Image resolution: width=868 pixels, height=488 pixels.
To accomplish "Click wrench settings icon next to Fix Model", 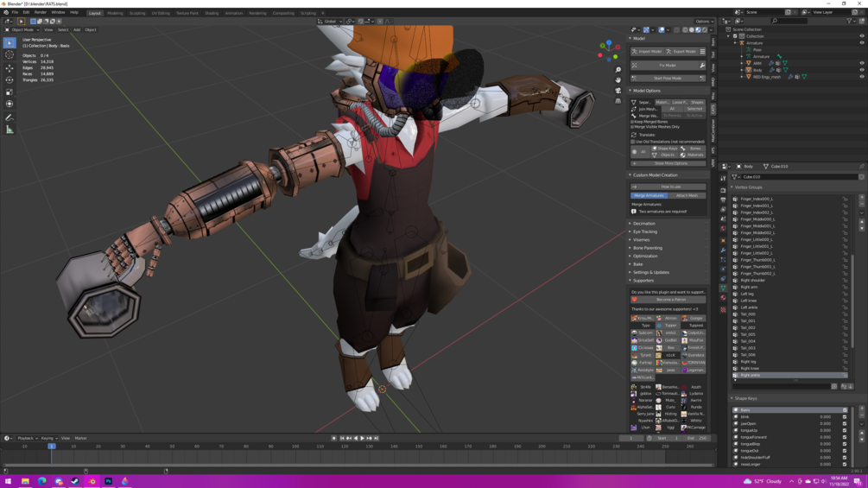I will pos(702,66).
